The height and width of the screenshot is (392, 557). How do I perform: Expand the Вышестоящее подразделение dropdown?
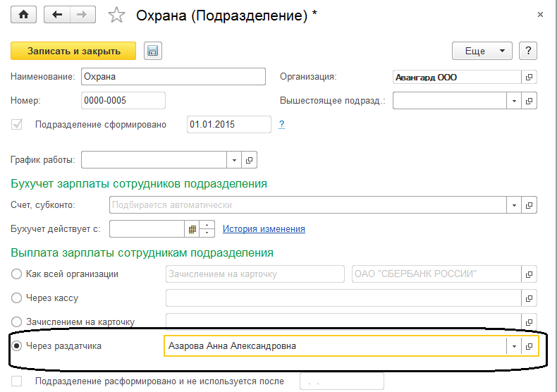point(514,101)
